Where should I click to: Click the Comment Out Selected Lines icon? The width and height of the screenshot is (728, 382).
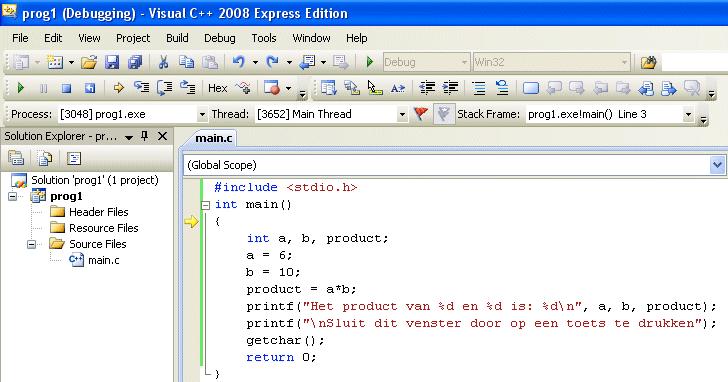479,88
